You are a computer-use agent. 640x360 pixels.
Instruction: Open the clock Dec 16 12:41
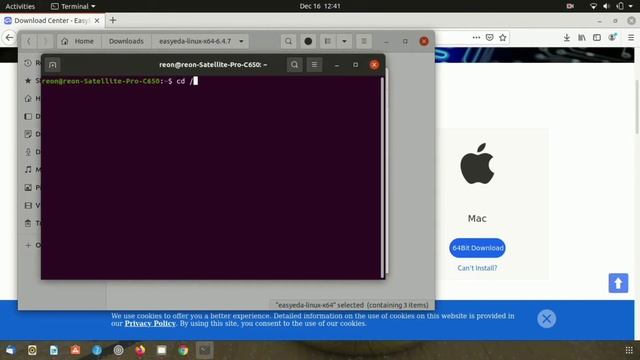320,6
